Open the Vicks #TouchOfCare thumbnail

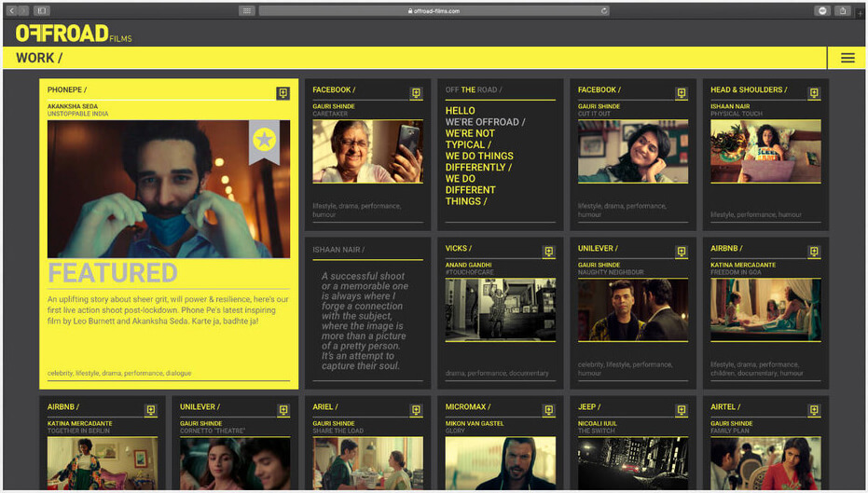[501, 309]
